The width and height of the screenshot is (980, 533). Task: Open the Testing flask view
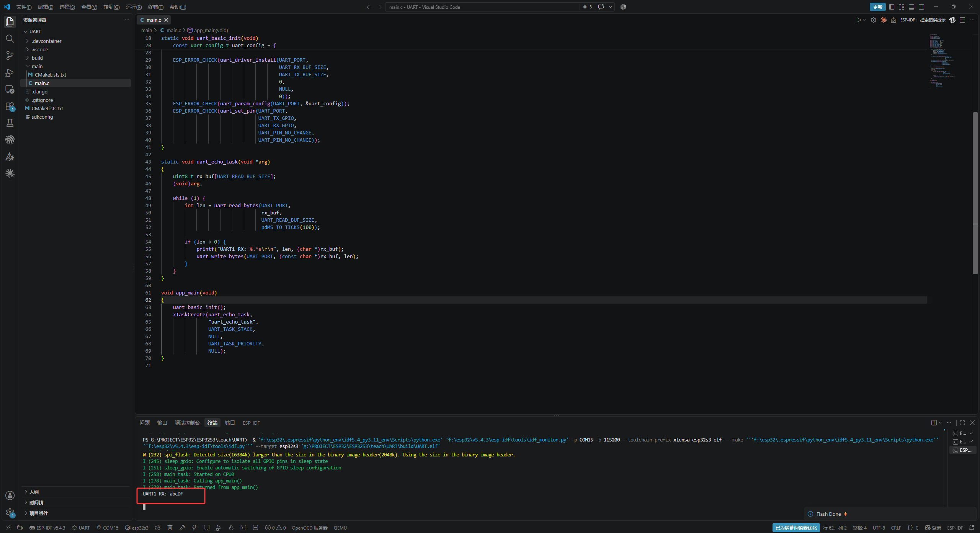point(10,123)
